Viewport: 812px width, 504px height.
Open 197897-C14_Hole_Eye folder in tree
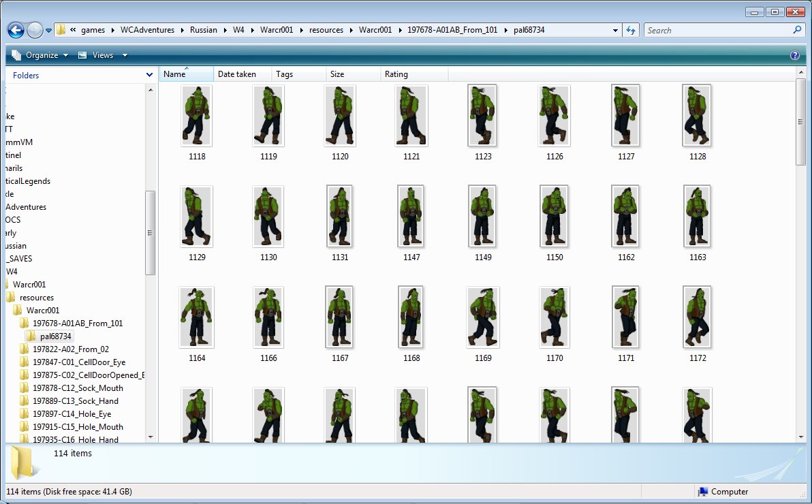(72, 414)
